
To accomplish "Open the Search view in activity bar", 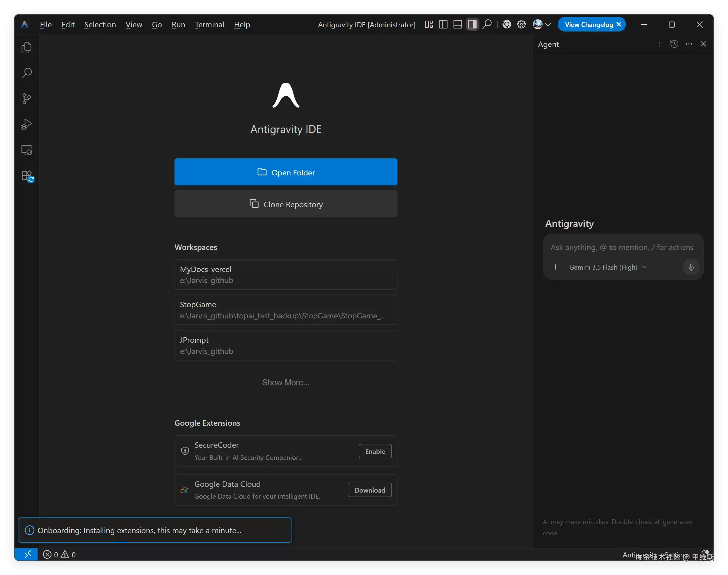I will click(27, 73).
